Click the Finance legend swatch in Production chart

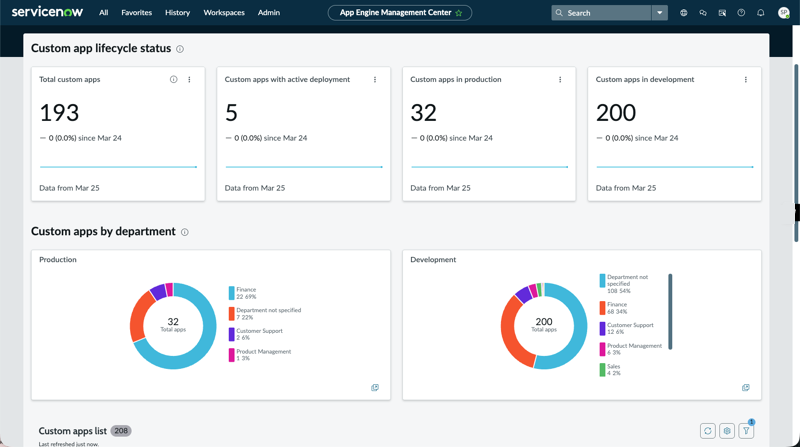tap(232, 293)
